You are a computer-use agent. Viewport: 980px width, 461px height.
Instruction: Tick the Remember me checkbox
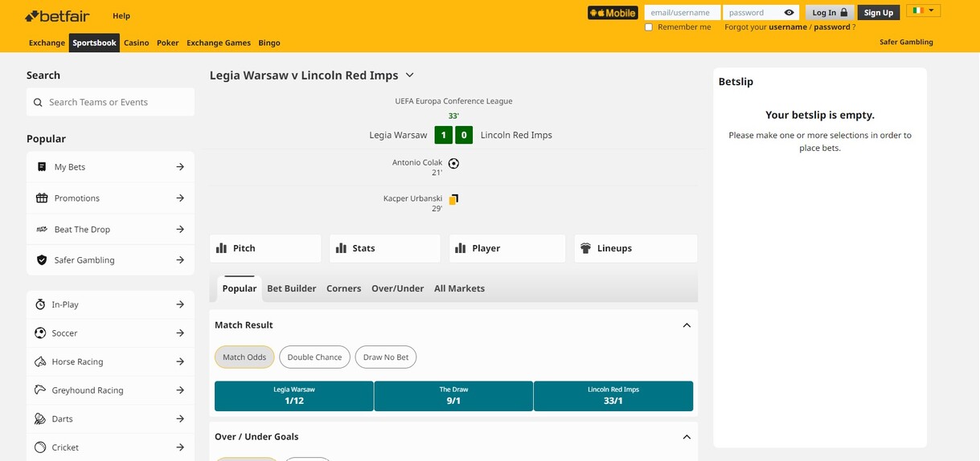point(649,27)
